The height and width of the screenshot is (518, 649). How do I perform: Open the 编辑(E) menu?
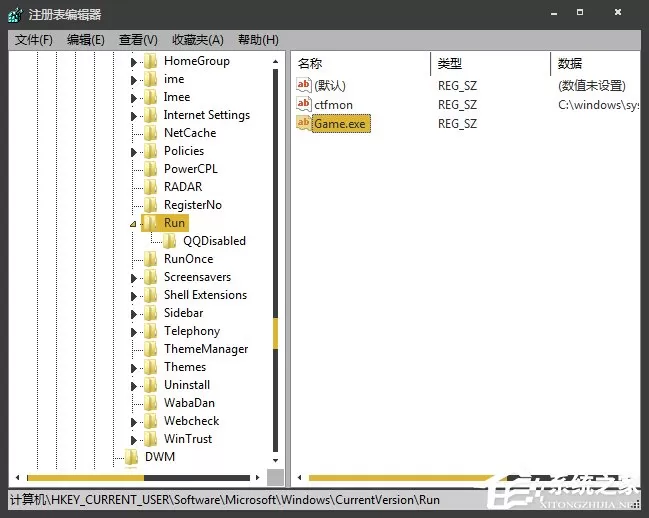86,40
